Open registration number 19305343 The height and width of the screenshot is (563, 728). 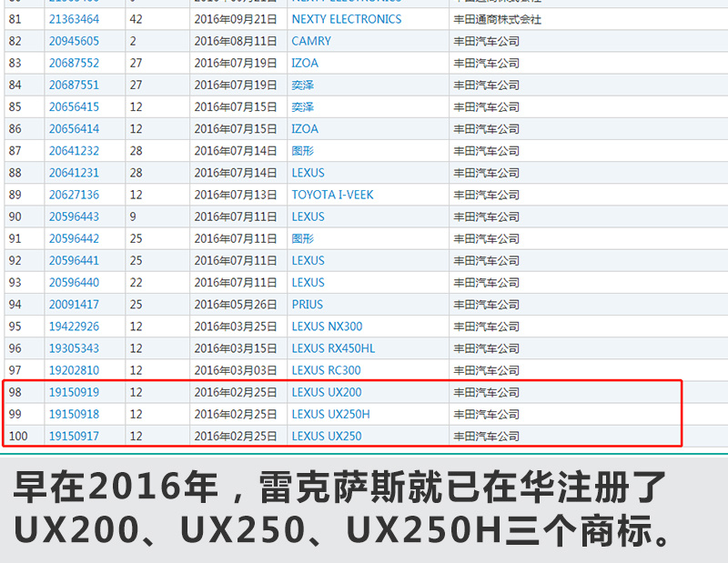75,348
